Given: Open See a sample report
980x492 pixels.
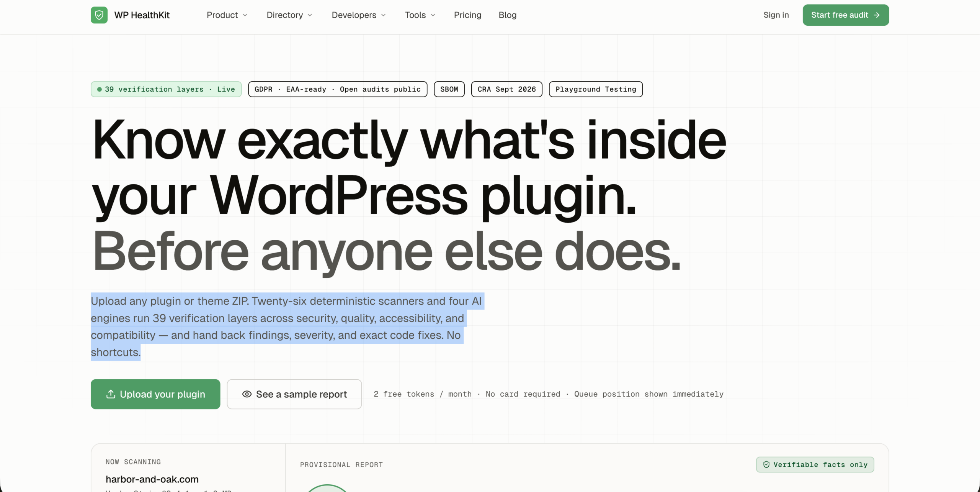Looking at the screenshot, I should point(294,394).
